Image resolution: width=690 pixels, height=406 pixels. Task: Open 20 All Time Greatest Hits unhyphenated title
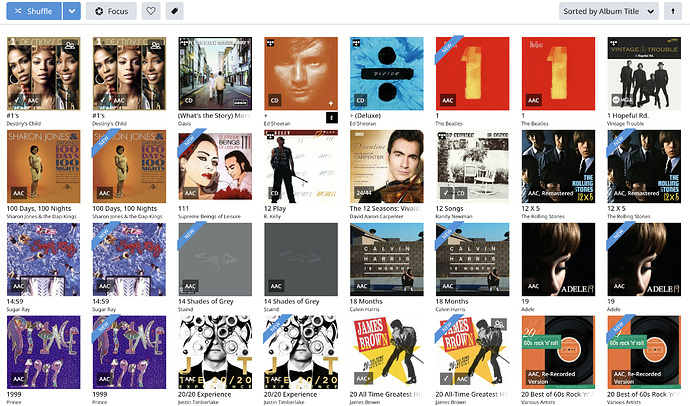coord(386,395)
